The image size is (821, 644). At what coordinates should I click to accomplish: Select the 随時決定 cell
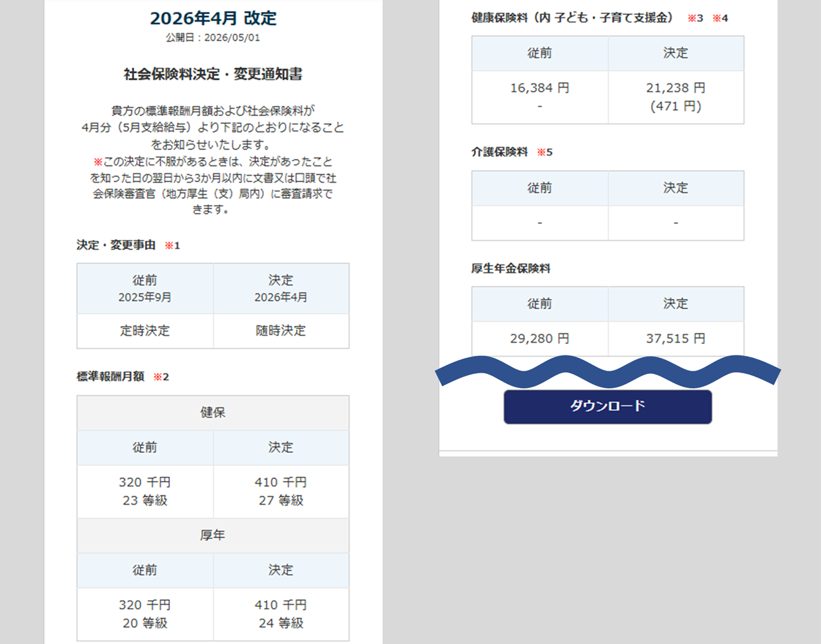(x=281, y=331)
